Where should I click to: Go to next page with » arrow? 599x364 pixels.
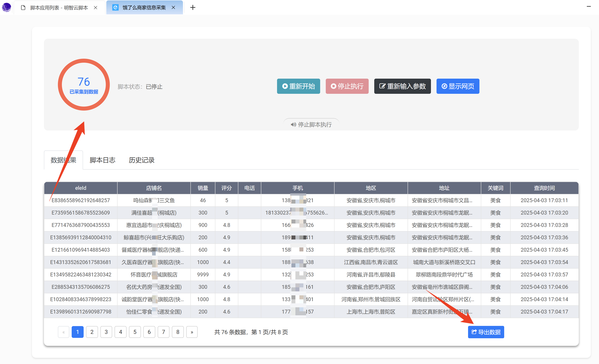point(192,332)
